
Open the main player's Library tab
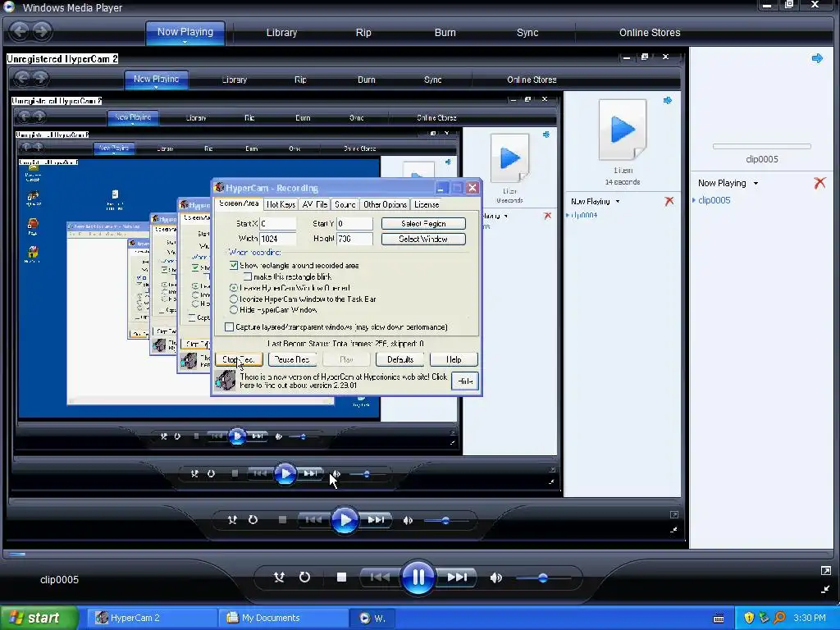point(282,33)
